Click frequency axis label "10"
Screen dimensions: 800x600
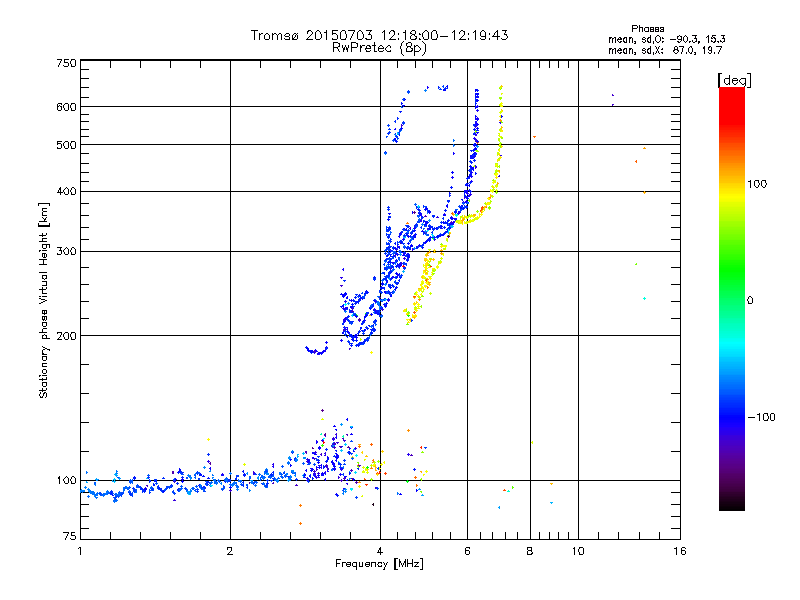pyautogui.click(x=578, y=551)
